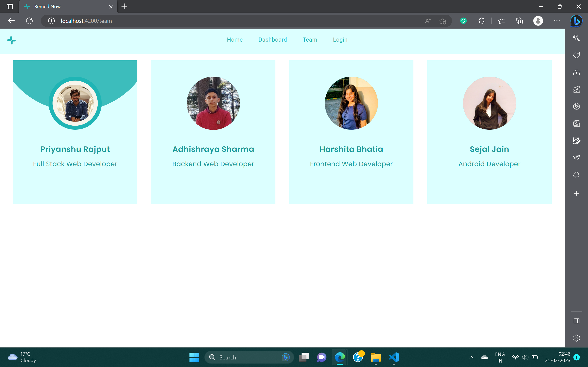588x367 pixels.
Task: Refresh the current page
Action: 29,21
